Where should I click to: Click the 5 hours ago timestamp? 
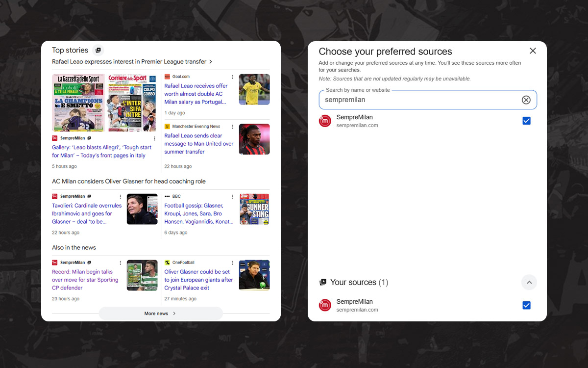(65, 166)
